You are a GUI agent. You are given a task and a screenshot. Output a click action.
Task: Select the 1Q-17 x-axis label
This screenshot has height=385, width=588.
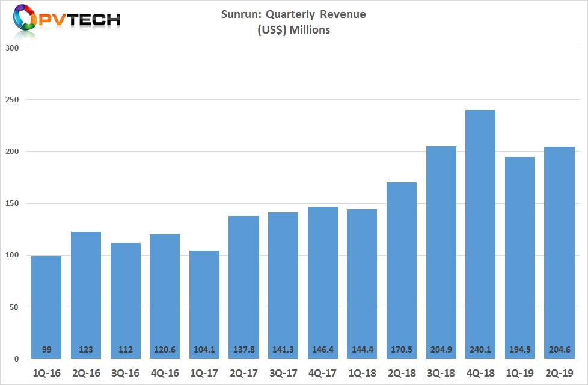[x=204, y=373]
